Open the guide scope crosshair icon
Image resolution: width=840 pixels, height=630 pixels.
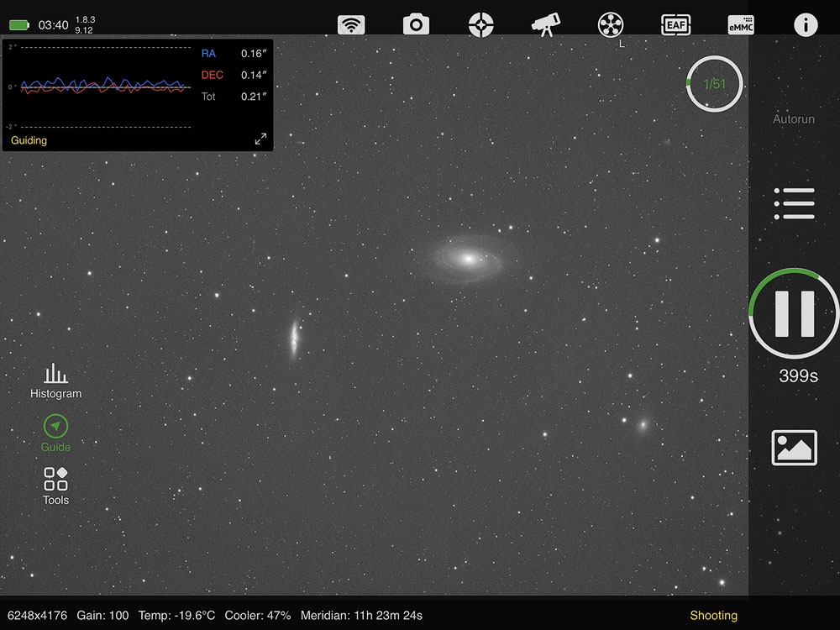click(480, 24)
